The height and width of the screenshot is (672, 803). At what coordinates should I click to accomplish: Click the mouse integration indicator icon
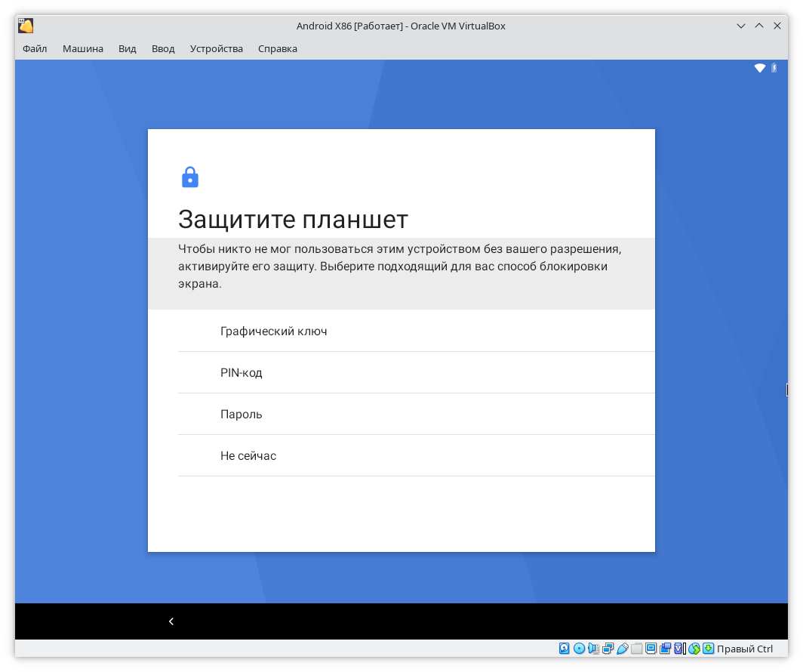click(x=694, y=649)
